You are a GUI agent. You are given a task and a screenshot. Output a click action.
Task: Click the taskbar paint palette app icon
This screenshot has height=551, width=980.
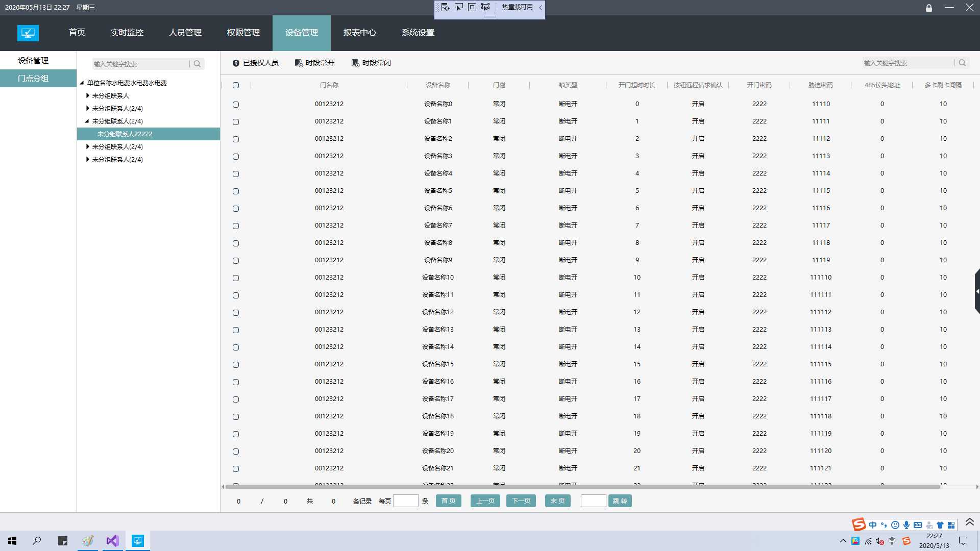tap(88, 541)
